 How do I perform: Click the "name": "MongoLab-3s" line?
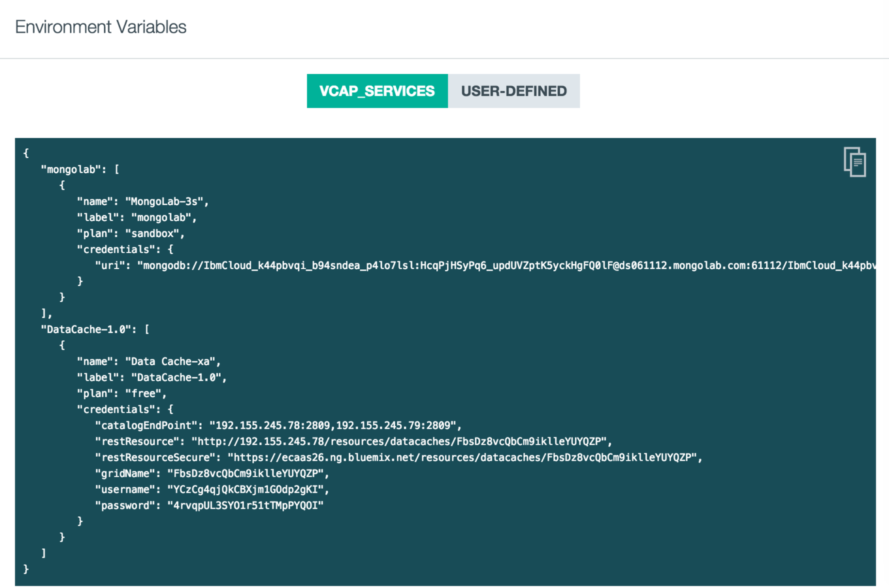[x=143, y=201]
